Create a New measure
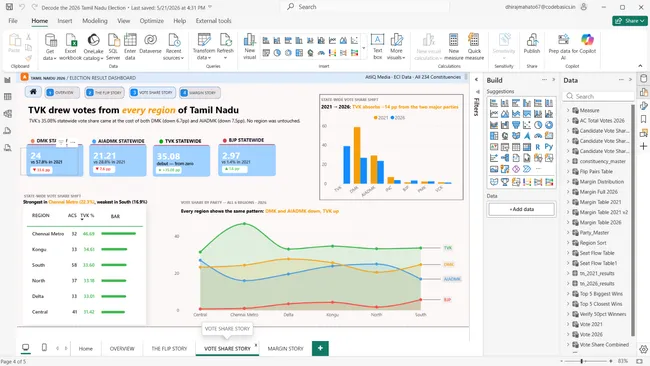650x366 pixels. [454, 47]
